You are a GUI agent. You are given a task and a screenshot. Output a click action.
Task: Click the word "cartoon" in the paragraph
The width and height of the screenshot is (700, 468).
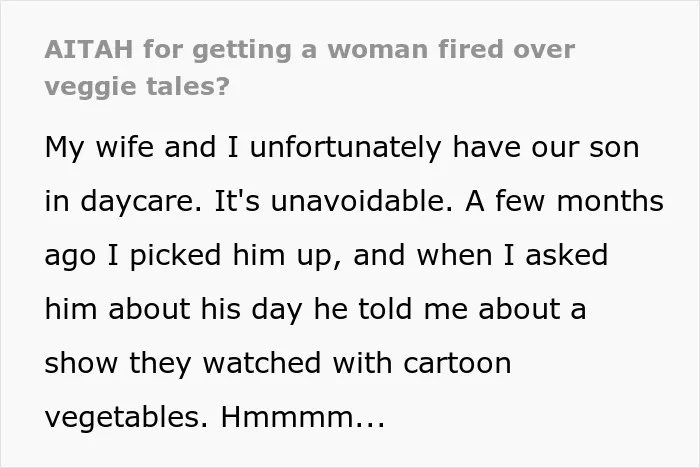(x=457, y=363)
